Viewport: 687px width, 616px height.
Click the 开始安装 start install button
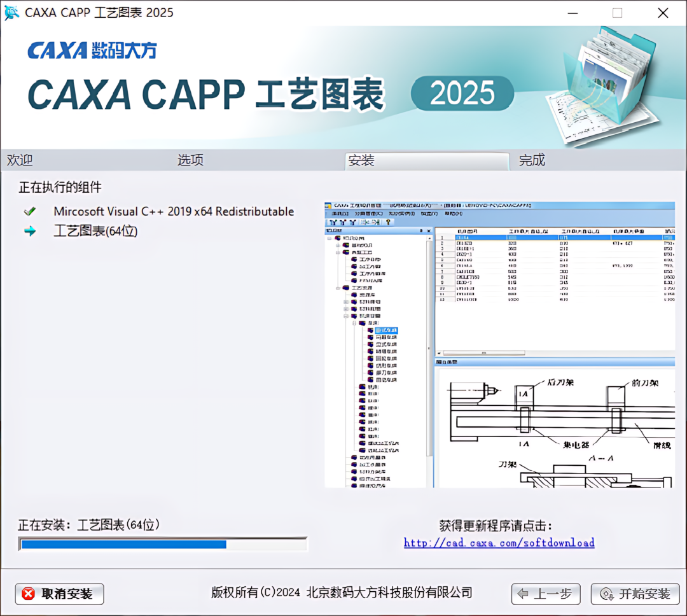(635, 594)
